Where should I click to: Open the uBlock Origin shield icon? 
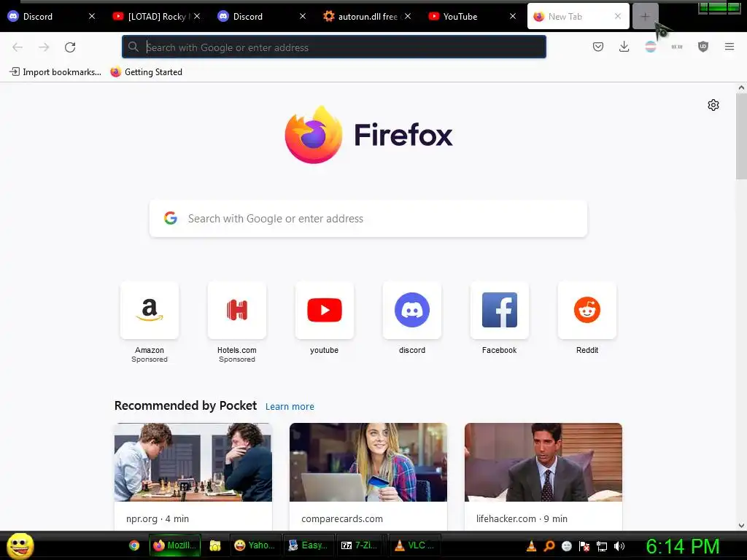pos(703,47)
